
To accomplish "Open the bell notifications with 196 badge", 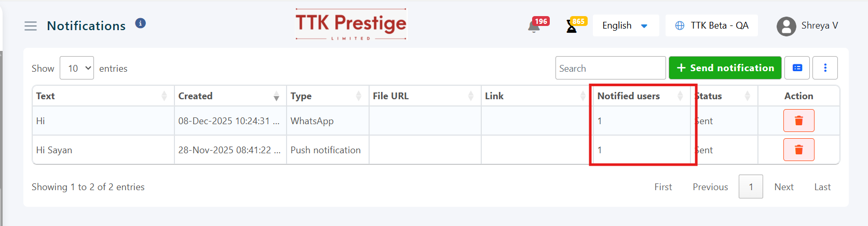I will point(534,26).
